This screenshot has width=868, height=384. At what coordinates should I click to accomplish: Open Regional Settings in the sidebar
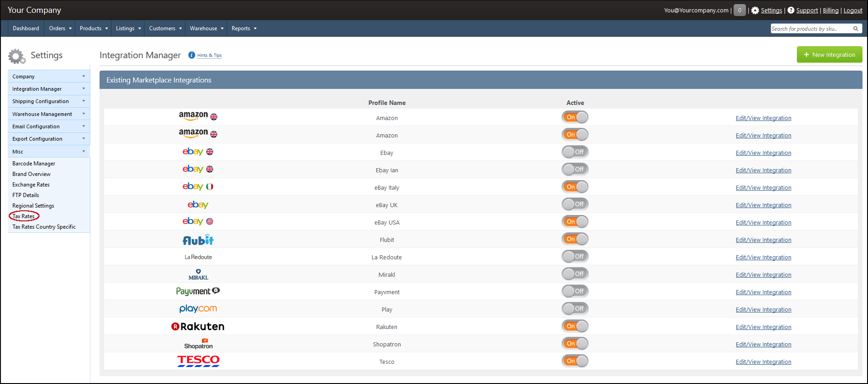(33, 206)
